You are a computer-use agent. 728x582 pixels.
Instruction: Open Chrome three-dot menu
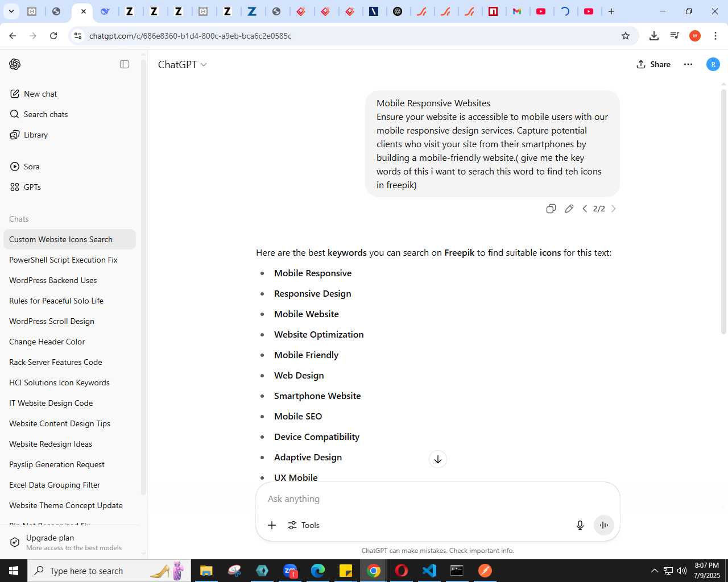click(x=715, y=36)
